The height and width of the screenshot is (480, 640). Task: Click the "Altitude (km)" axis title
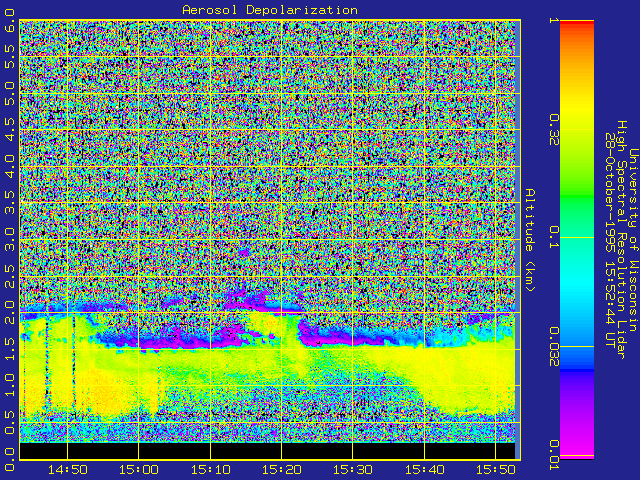pos(529,240)
